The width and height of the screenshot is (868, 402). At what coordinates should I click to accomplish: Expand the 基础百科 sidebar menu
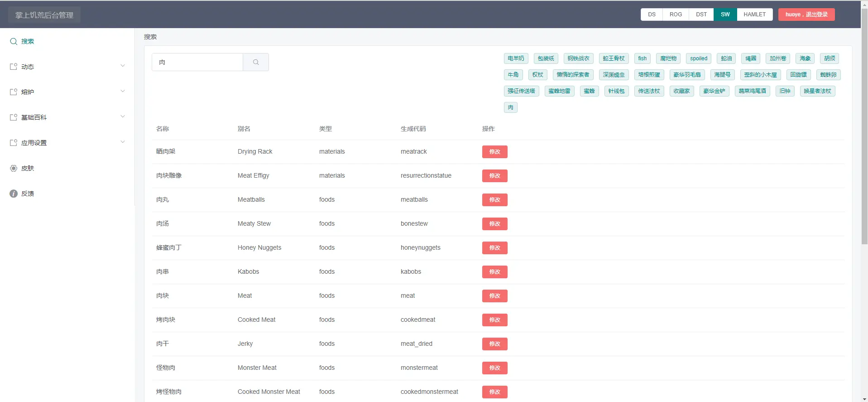pyautogui.click(x=67, y=117)
